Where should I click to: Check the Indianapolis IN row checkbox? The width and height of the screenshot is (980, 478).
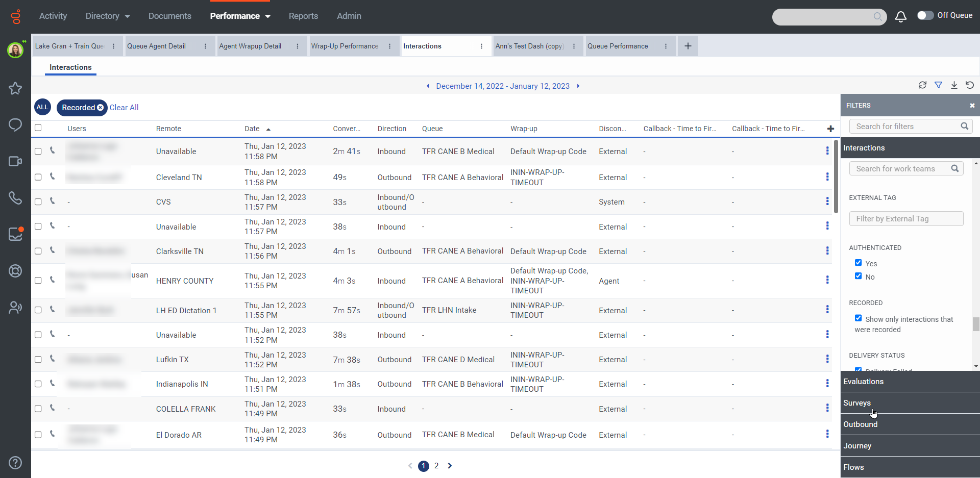tap(38, 384)
